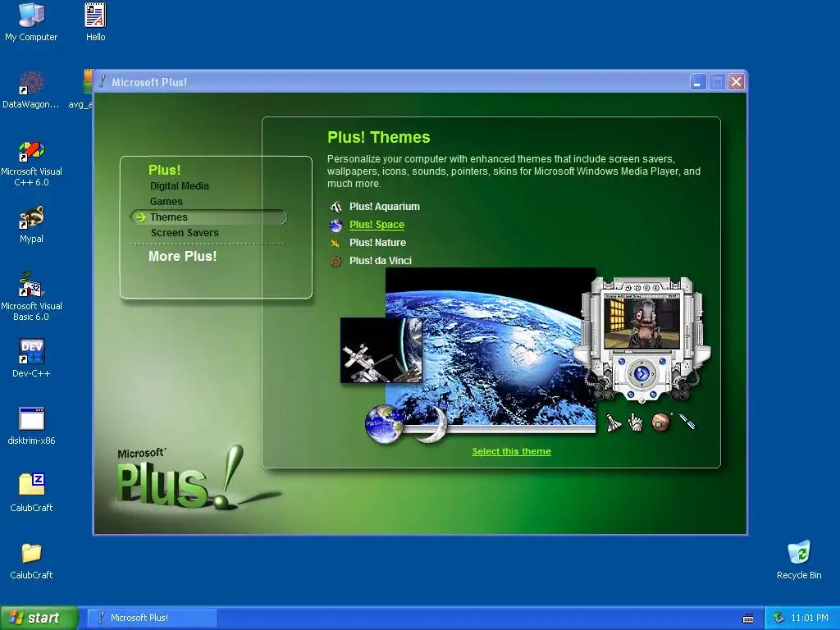Viewport: 840px width, 630px height.
Task: Open the Digital Media section
Action: [x=180, y=186]
